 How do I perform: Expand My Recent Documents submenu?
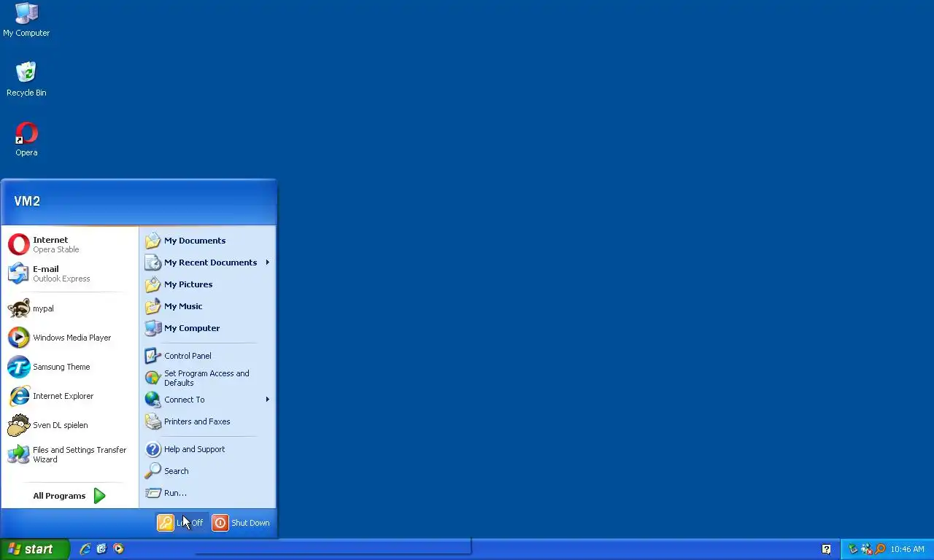coord(207,262)
